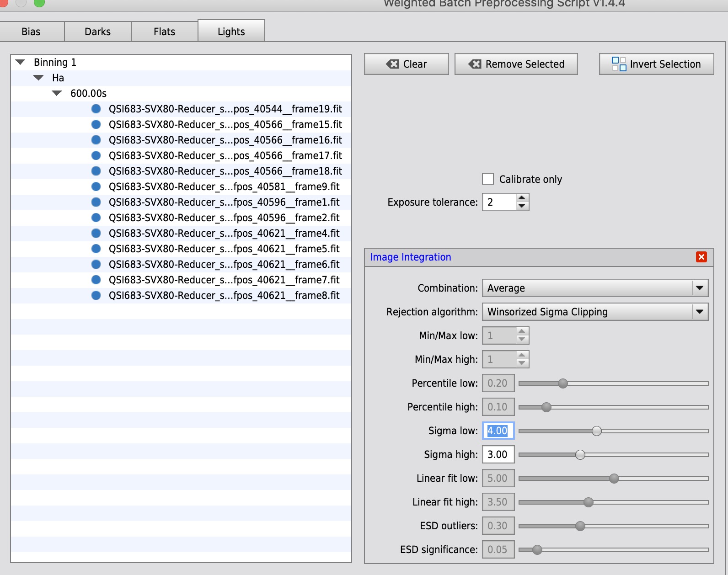Click the Clear button
The image size is (728, 575).
pos(407,64)
